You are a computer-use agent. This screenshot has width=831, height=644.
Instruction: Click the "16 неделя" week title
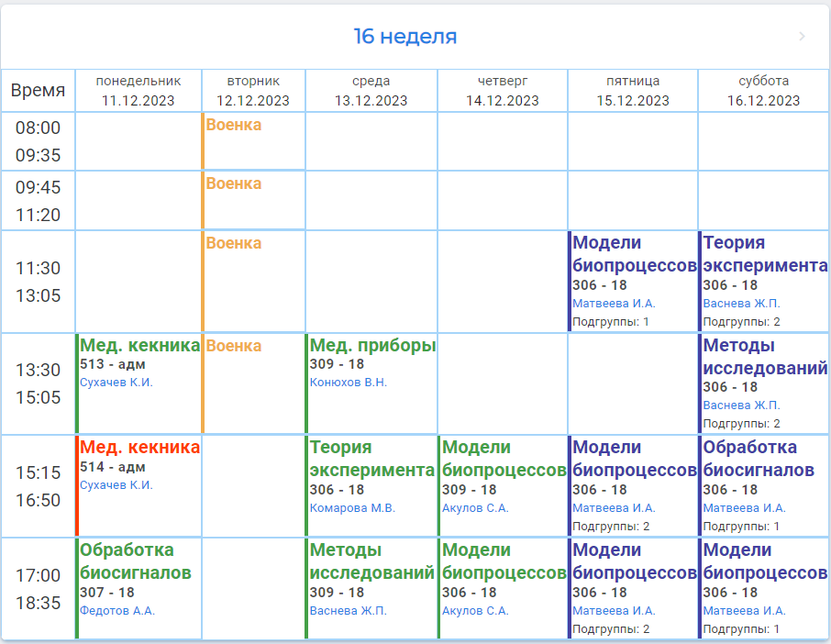pyautogui.click(x=405, y=37)
